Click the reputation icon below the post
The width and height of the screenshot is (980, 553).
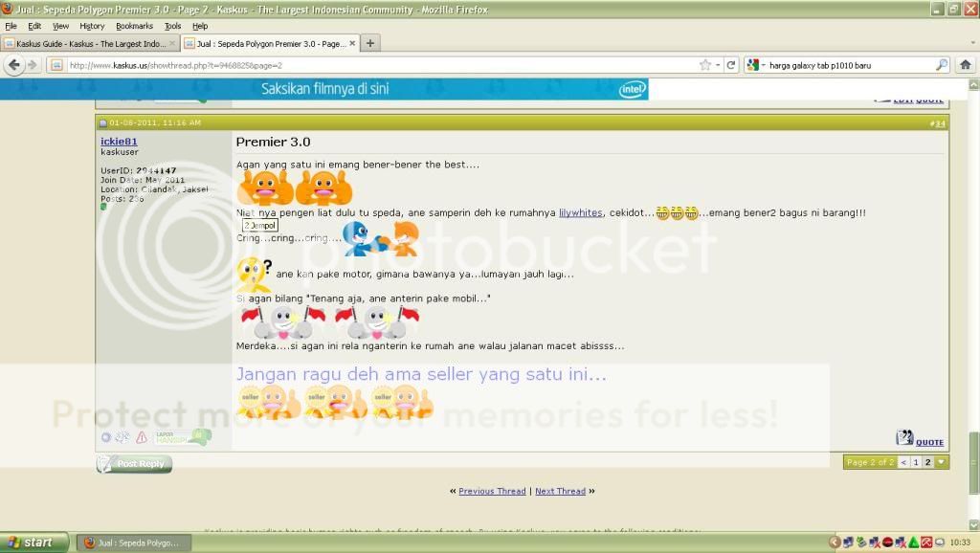pos(122,437)
